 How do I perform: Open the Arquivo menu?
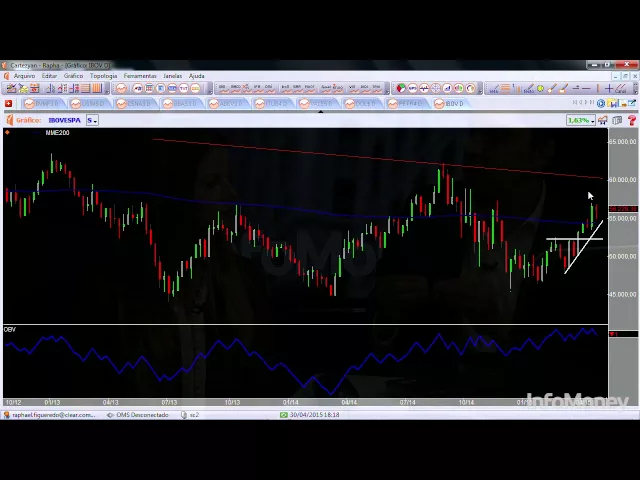pyautogui.click(x=24, y=76)
